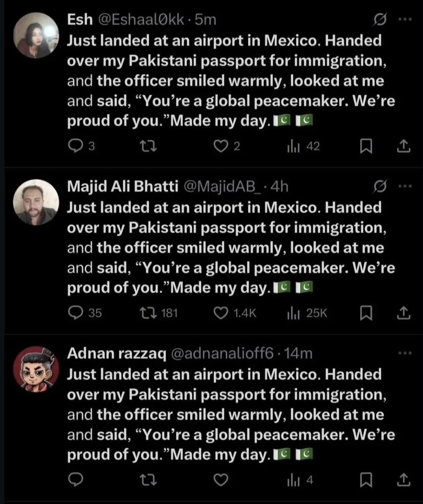
Task: Bookmark Adnan razzaq's tweet
Action: (x=366, y=480)
